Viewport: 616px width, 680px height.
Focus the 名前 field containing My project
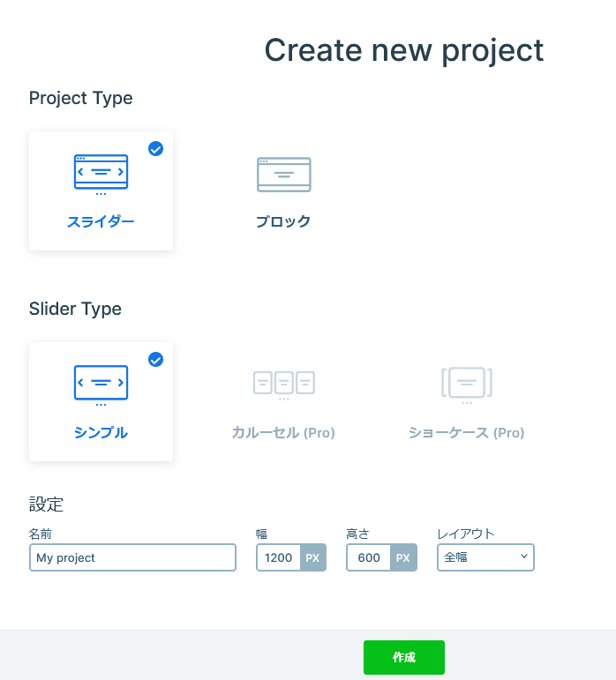132,558
